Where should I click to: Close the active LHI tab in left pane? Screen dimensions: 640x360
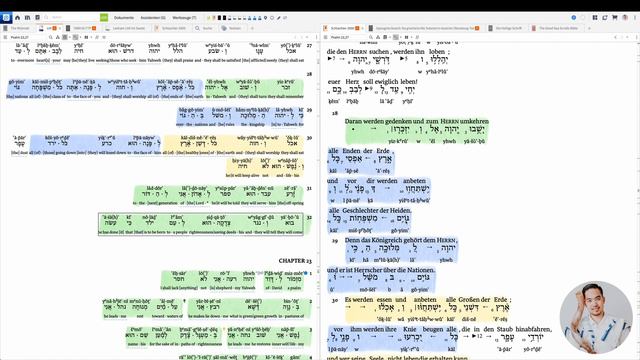[x=60, y=28]
